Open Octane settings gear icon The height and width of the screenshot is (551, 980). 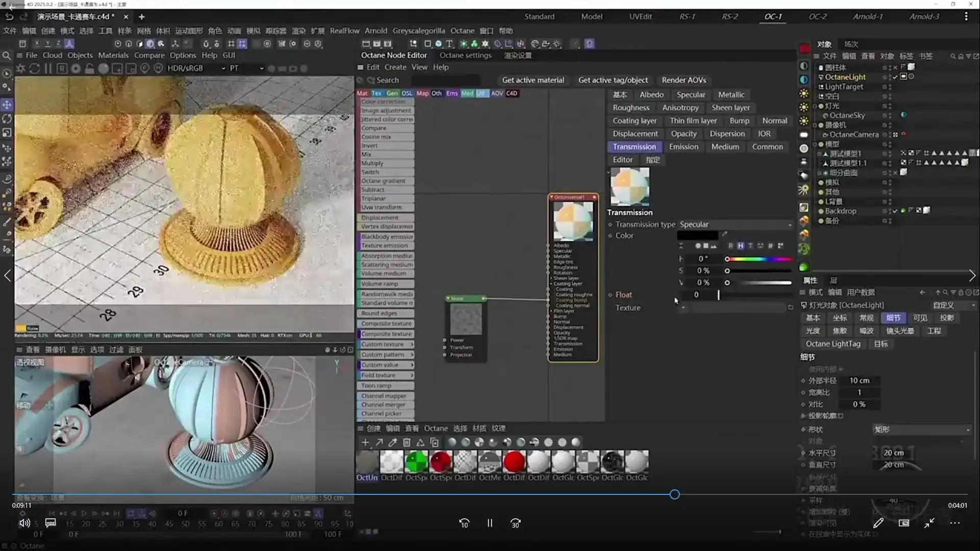[x=76, y=68]
